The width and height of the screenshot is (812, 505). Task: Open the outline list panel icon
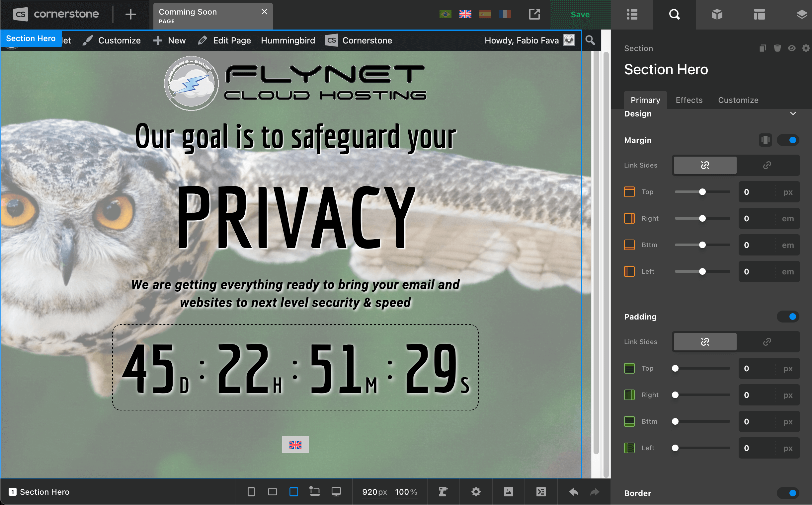click(632, 15)
